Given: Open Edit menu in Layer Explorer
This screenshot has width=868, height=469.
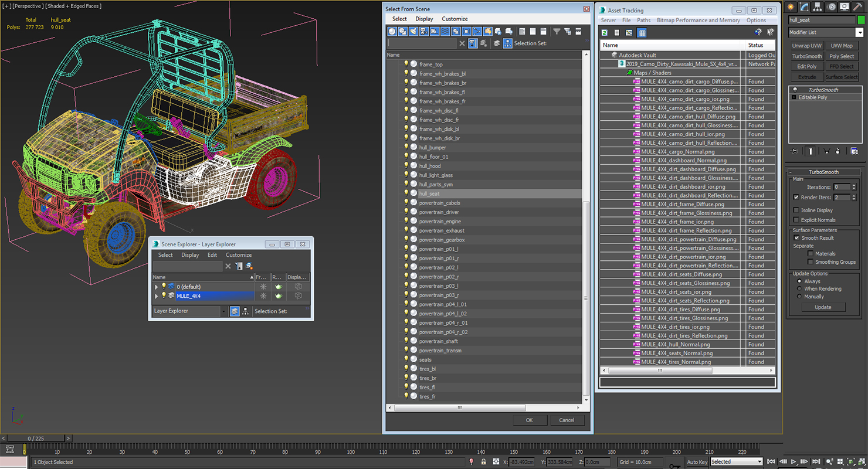Looking at the screenshot, I should pos(212,255).
